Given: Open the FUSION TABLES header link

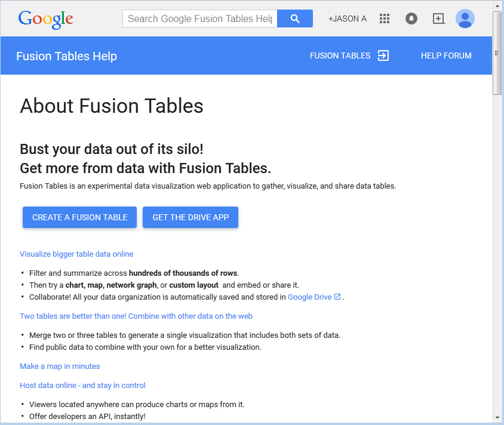Looking at the screenshot, I should [340, 56].
